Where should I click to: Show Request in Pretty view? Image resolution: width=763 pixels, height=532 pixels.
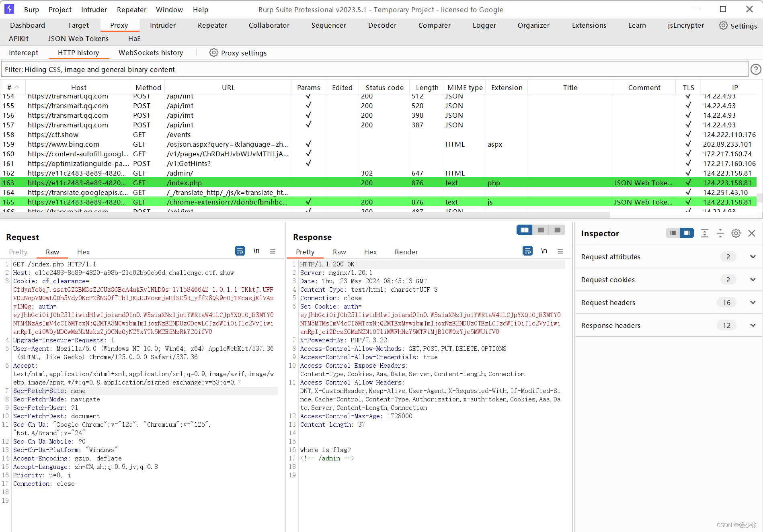(18, 252)
